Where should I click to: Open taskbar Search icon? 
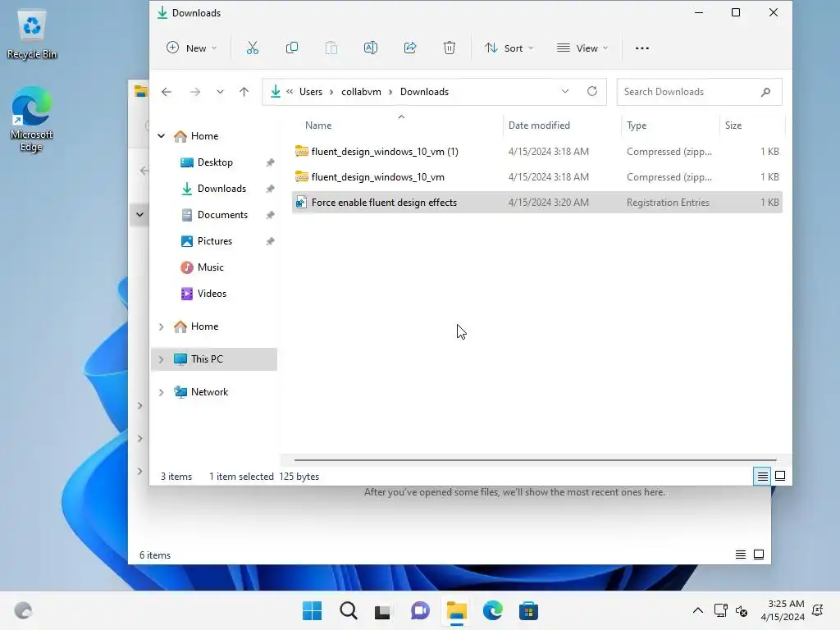click(348, 610)
